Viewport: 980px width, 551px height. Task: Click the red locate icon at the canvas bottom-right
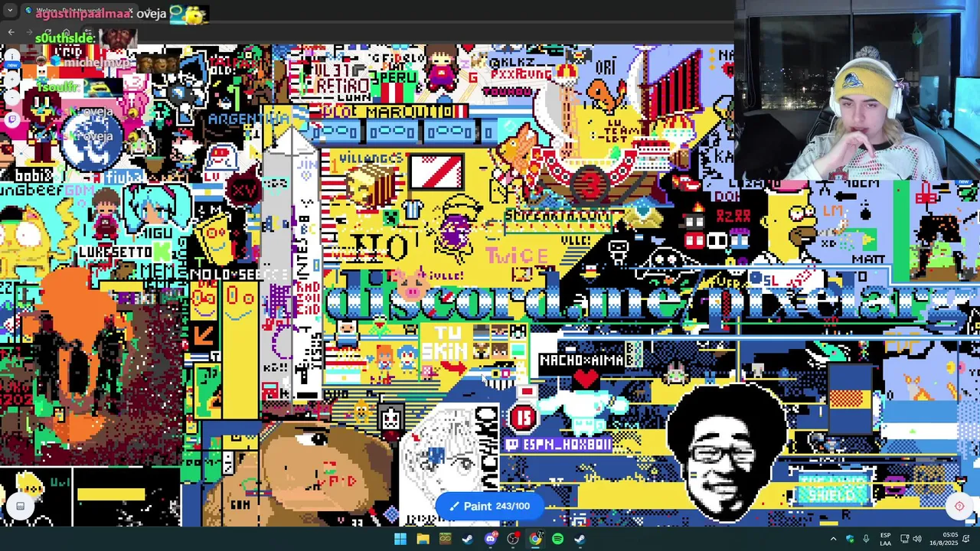(959, 506)
